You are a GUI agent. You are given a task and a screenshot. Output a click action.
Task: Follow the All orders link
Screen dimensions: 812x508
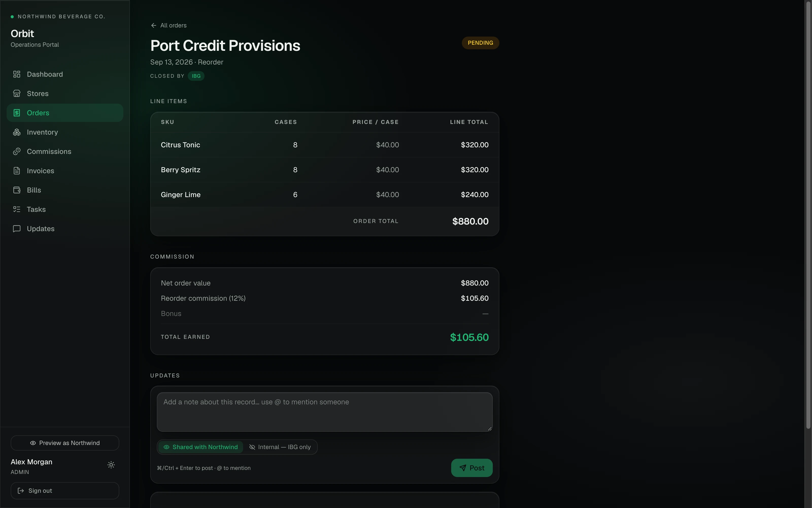coord(168,26)
